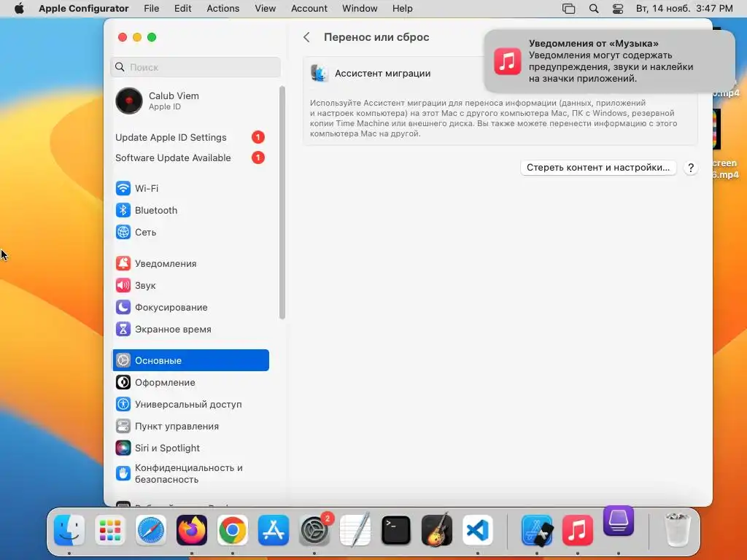Open TextEdit from the Dock
The height and width of the screenshot is (560, 747).
tap(355, 530)
